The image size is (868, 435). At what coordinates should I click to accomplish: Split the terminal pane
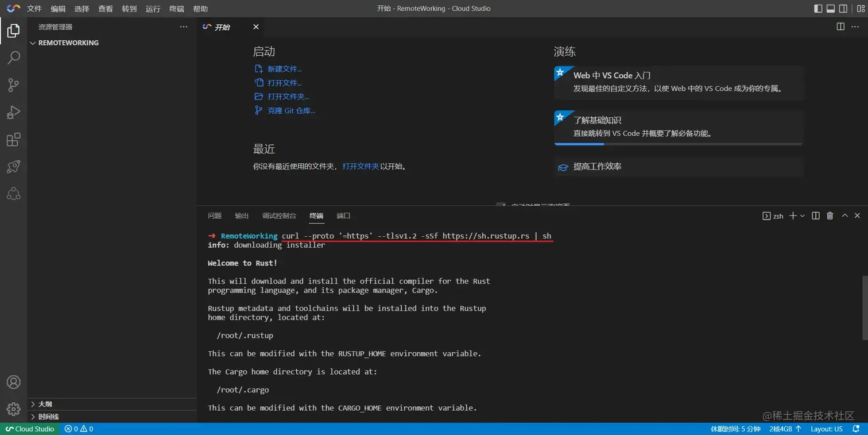click(816, 215)
